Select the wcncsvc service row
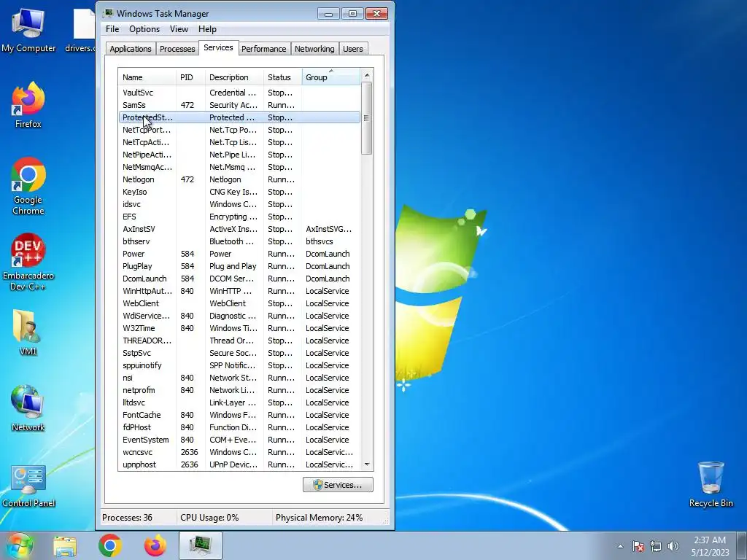Image resolution: width=747 pixels, height=560 pixels. pos(239,451)
